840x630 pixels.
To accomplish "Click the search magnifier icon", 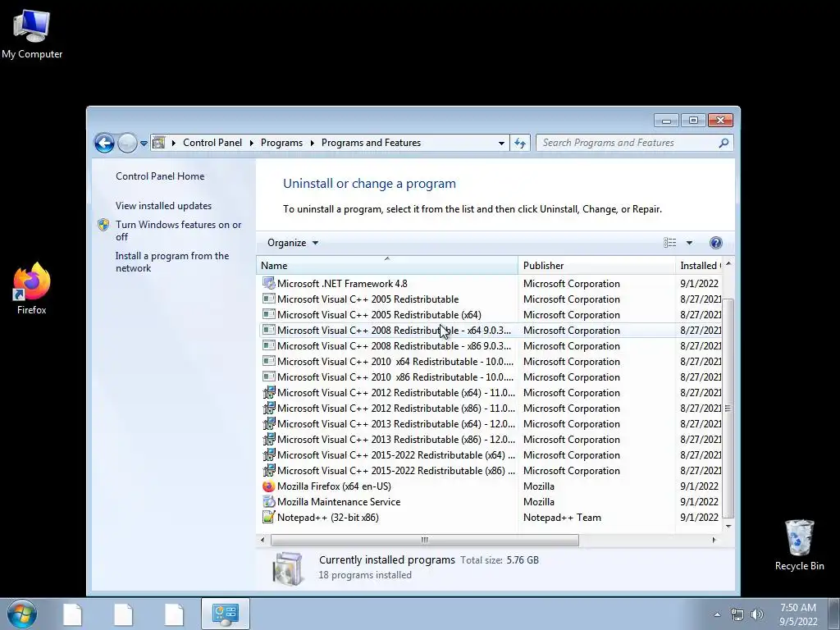I will pos(724,143).
